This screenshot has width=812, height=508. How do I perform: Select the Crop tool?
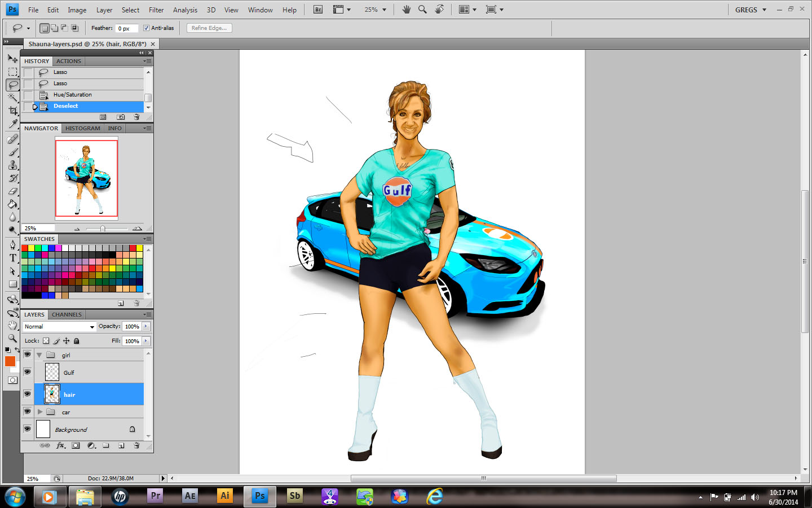click(12, 111)
